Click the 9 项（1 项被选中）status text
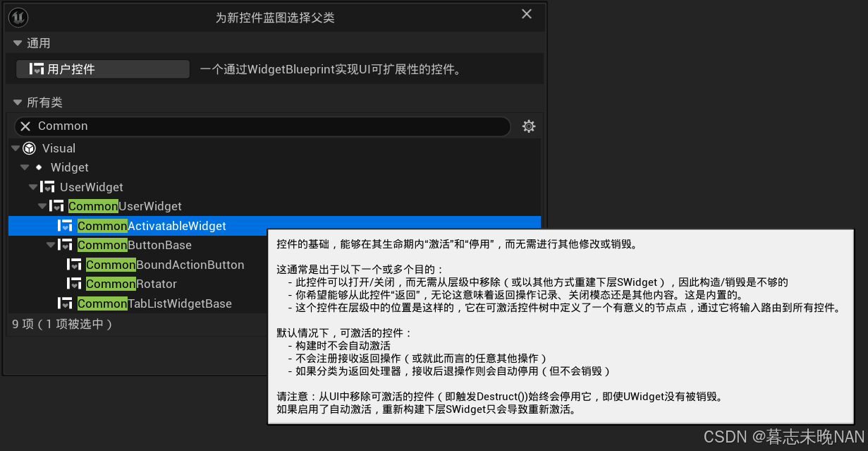The image size is (868, 451). (x=63, y=324)
